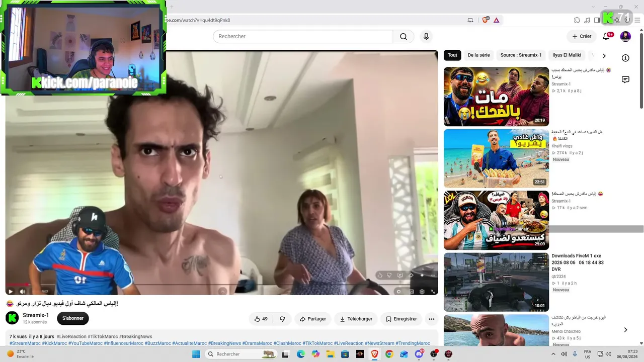Open the 20:19 recommended video thumbnail
The height and width of the screenshot is (362, 644).
coord(496,97)
